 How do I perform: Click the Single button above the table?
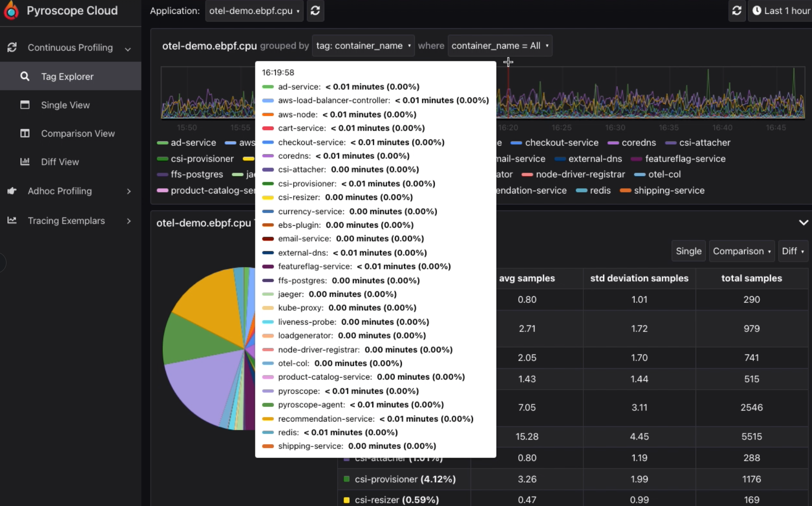[688, 251]
